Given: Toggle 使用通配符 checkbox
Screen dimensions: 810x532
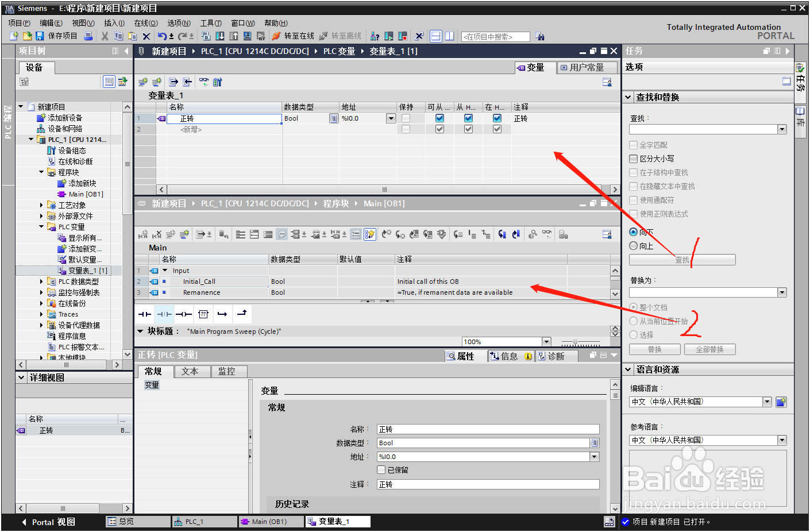Looking at the screenshot, I should pyautogui.click(x=634, y=200).
